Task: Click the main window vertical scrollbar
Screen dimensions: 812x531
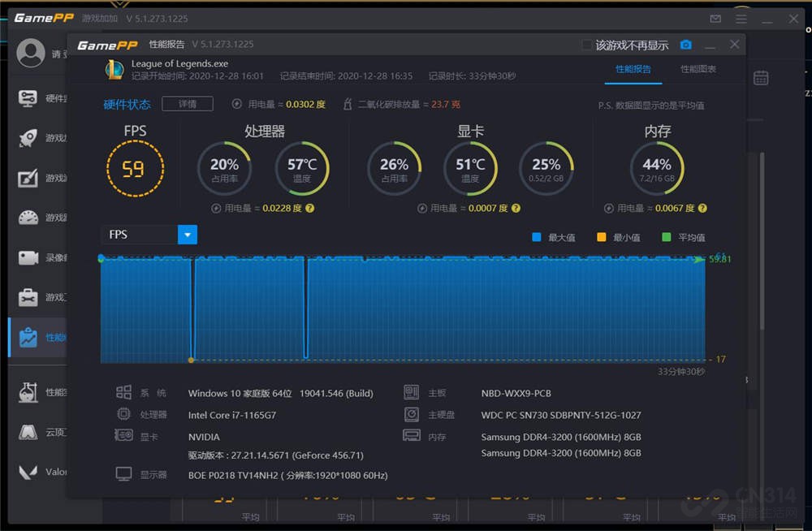Action: (762, 241)
